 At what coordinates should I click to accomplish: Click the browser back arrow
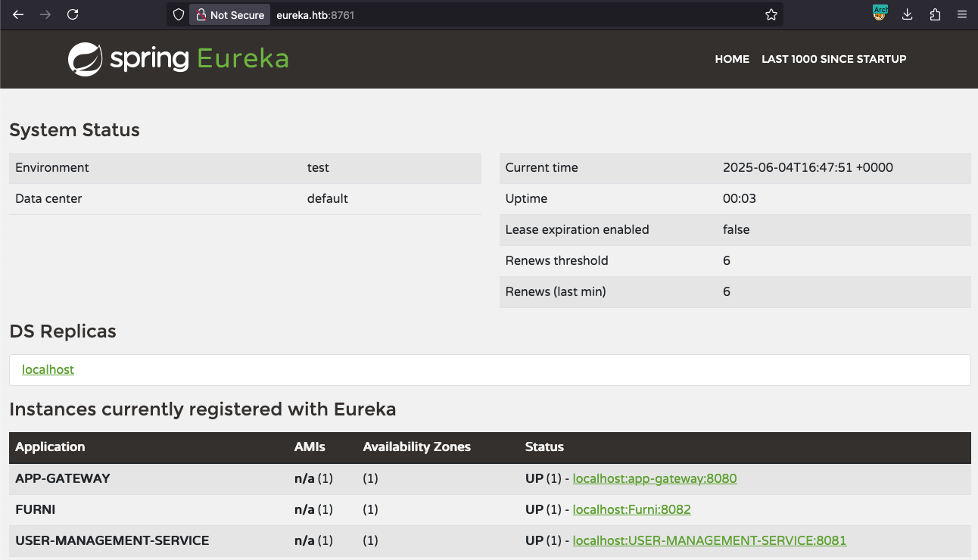(18, 14)
